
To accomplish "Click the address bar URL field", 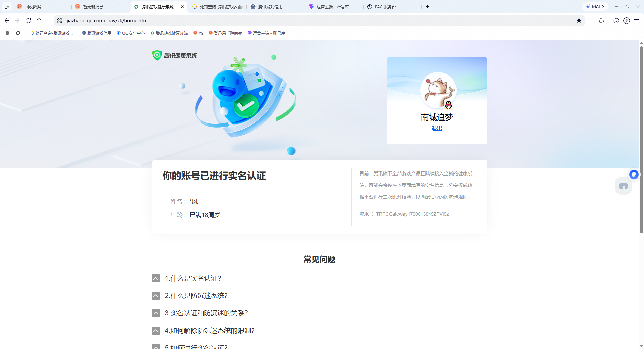I will 319,21.
